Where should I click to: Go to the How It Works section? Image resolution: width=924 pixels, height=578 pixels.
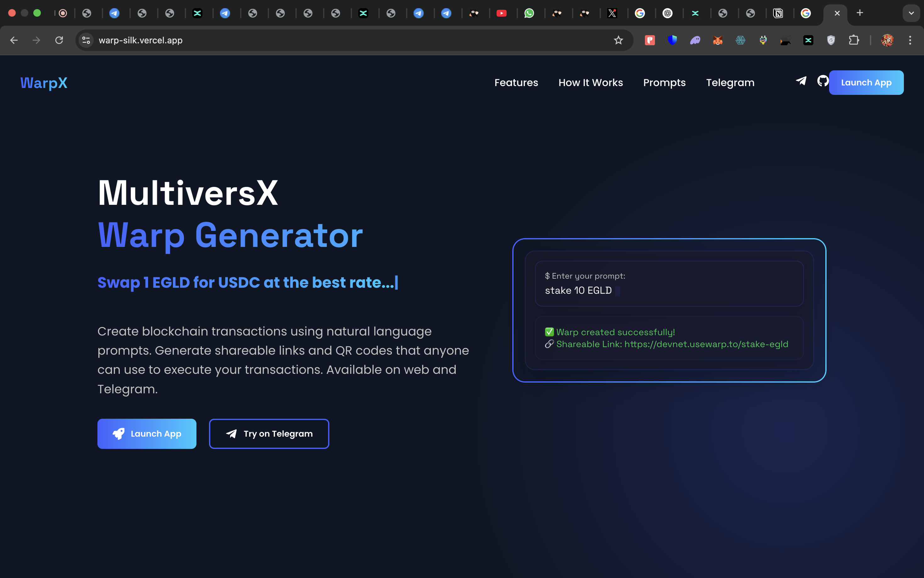pos(590,83)
